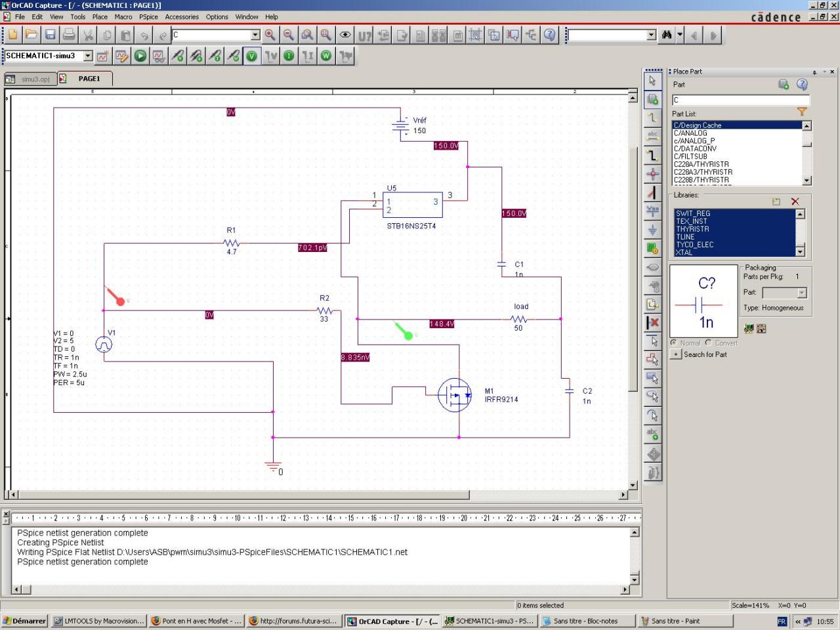
Task: View simulation results icon
Action: (x=159, y=56)
